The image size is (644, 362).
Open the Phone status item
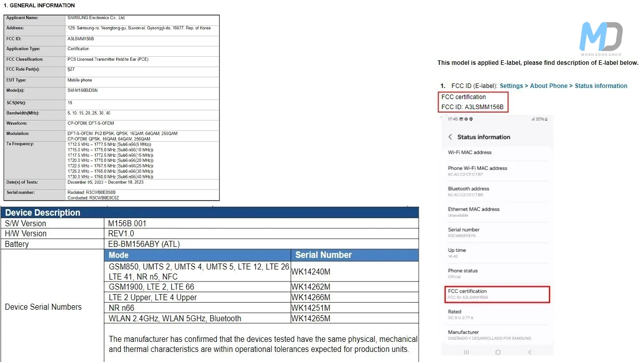click(x=462, y=273)
